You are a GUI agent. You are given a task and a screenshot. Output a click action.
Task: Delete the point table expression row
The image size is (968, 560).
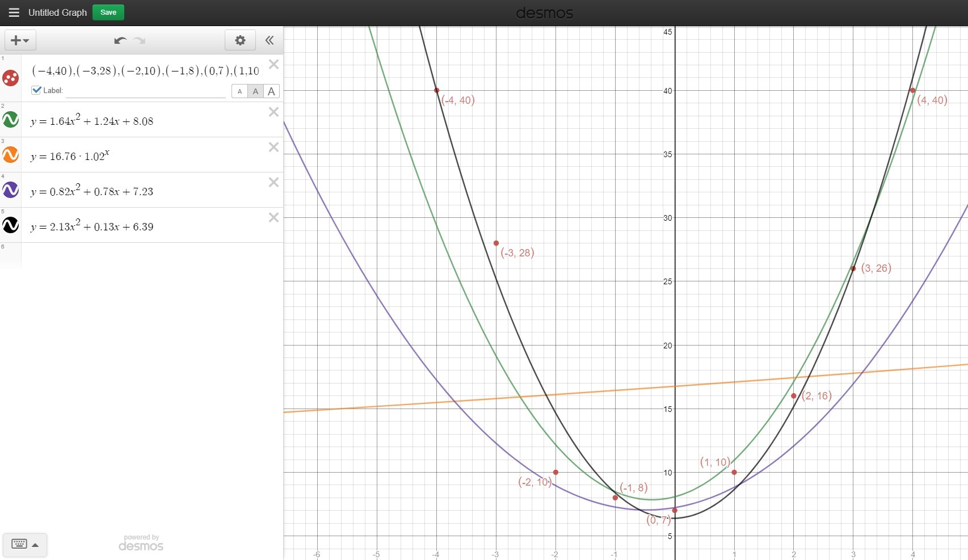pyautogui.click(x=273, y=64)
